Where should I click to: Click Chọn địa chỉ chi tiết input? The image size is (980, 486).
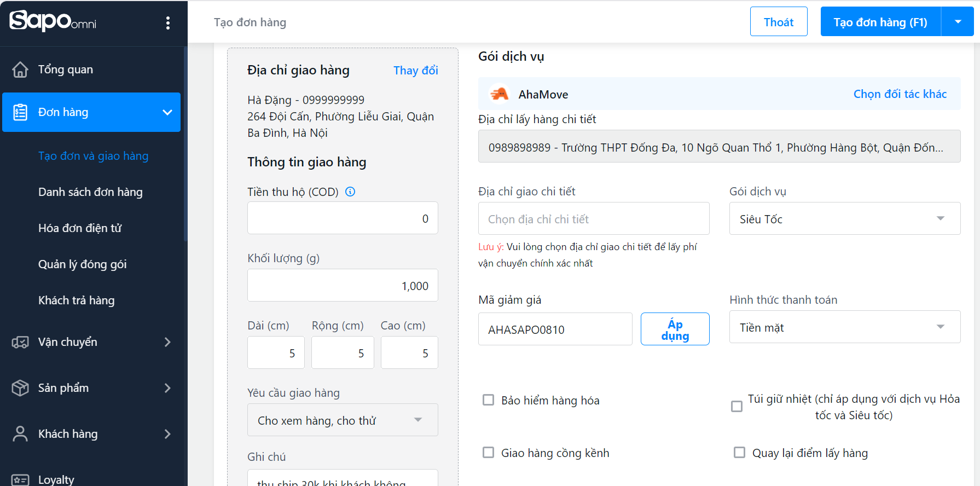pyautogui.click(x=594, y=218)
